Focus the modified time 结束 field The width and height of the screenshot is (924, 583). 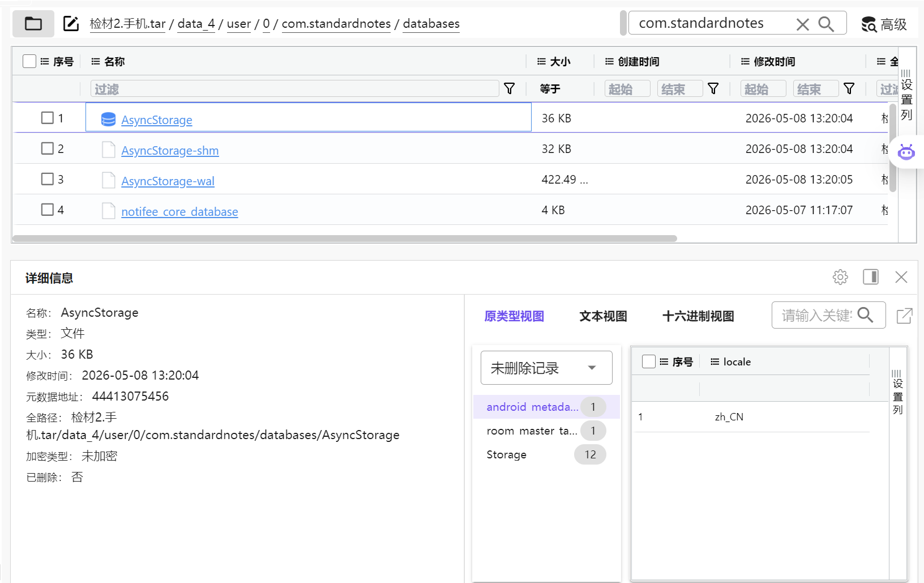[x=816, y=89]
